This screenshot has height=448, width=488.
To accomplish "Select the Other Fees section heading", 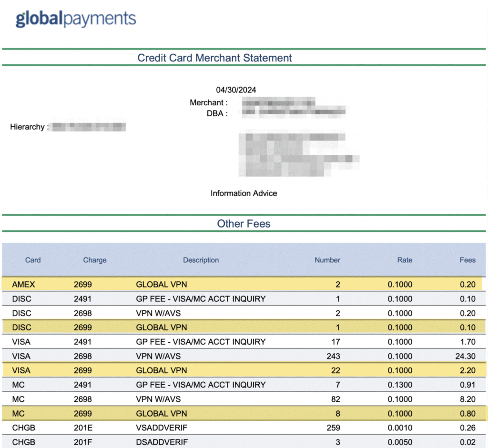I will [244, 224].
